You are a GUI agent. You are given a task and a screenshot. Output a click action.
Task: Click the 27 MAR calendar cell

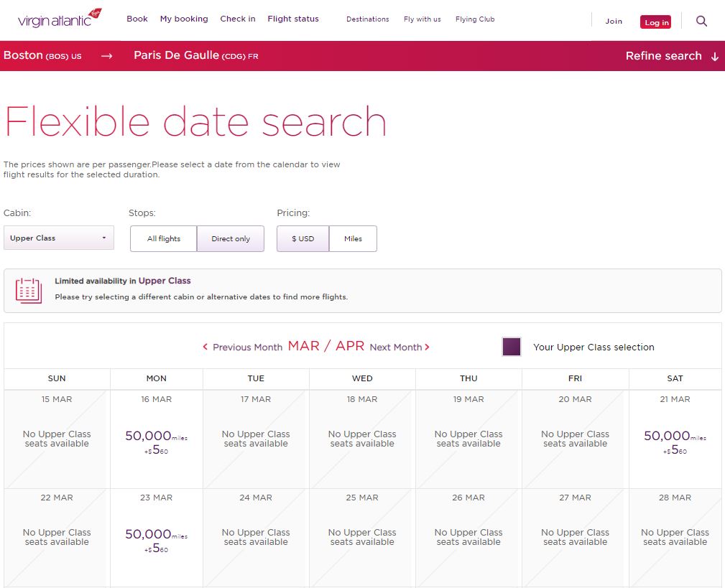click(576, 538)
